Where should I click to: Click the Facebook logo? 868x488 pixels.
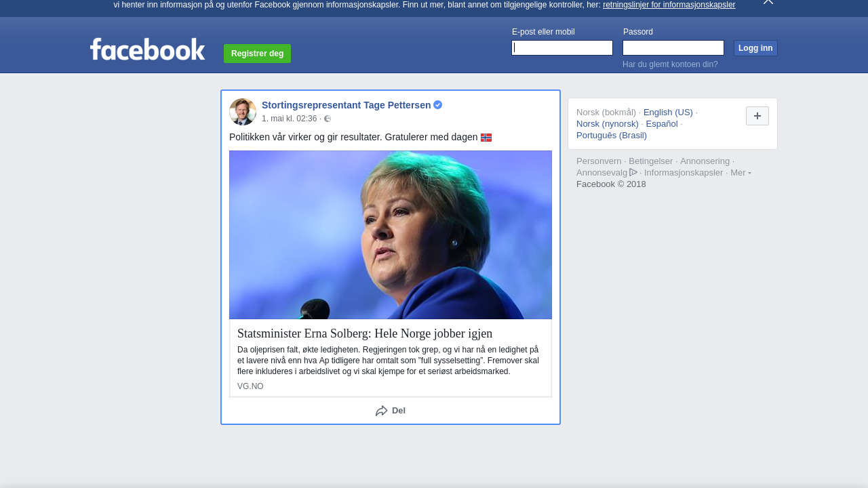[x=147, y=49]
